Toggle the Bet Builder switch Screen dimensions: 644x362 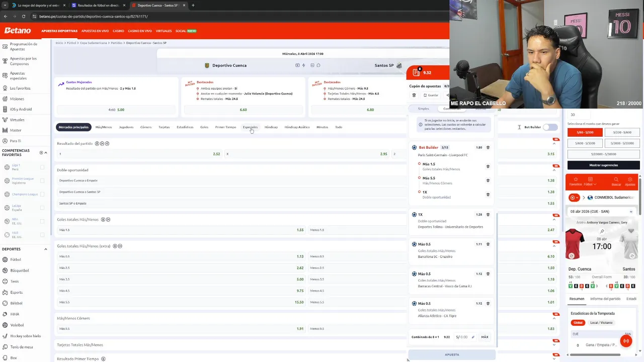pyautogui.click(x=550, y=127)
